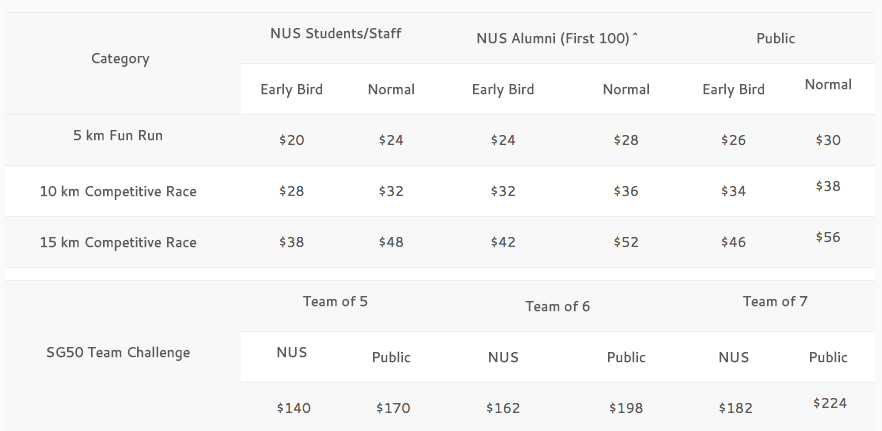Click the Category header cell
The width and height of the screenshot is (882, 431).
tap(120, 59)
